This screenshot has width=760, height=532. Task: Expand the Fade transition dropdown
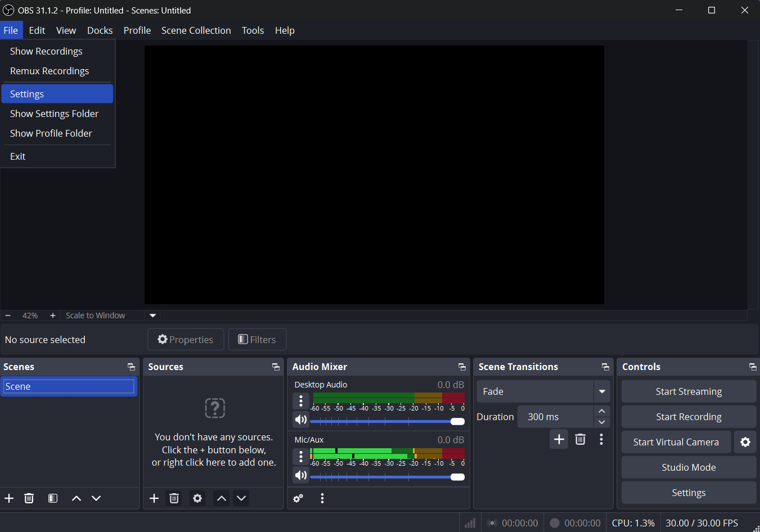point(602,391)
